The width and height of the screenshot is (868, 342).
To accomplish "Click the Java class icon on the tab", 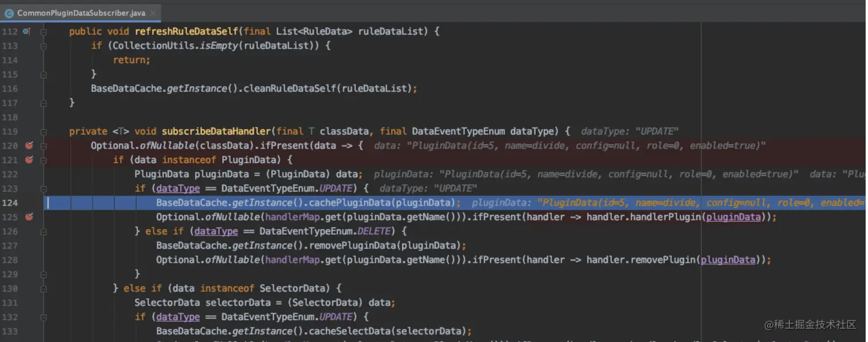I will (x=9, y=13).
